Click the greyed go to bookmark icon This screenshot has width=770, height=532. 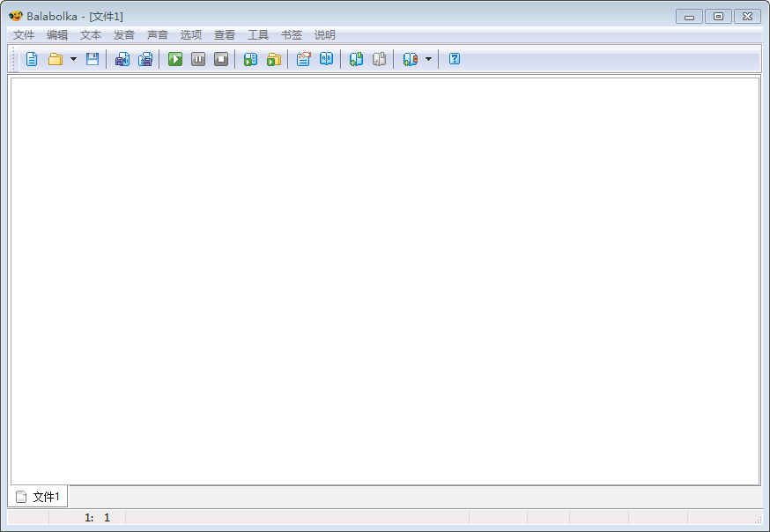point(379,59)
